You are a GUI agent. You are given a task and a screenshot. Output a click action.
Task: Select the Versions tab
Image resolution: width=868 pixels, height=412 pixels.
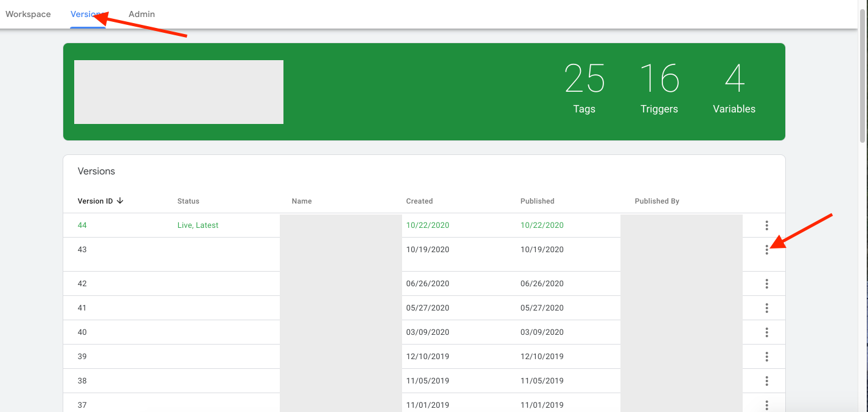(87, 14)
